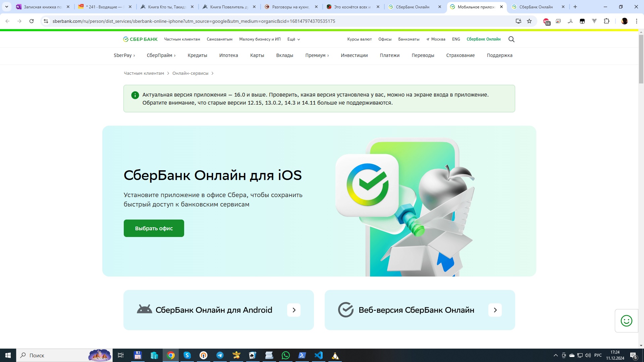Image resolution: width=644 pixels, height=362 pixels.
Task: Bookmark this page with star icon
Action: pyautogui.click(x=529, y=21)
